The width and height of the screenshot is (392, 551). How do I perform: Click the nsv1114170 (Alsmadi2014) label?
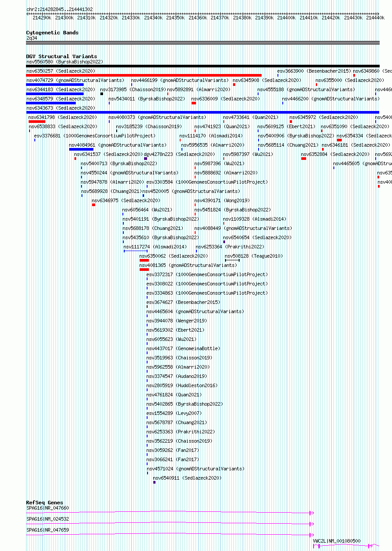(x=211, y=136)
